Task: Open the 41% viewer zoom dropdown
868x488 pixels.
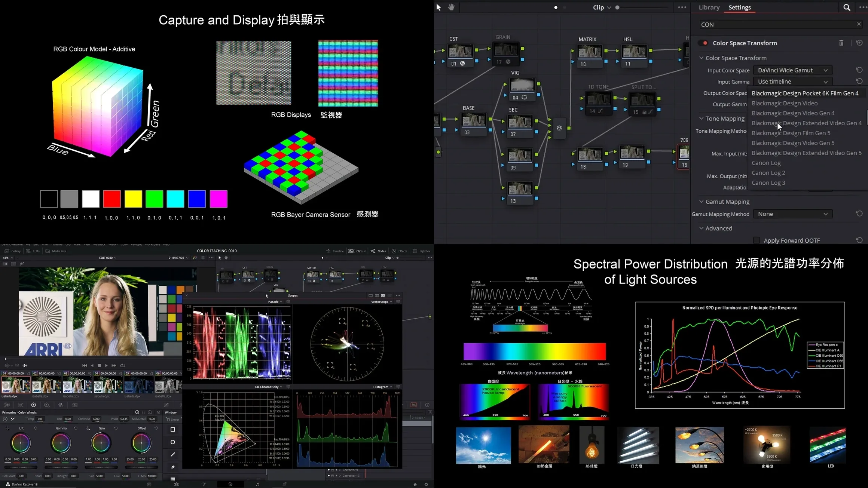Action: coord(7,258)
